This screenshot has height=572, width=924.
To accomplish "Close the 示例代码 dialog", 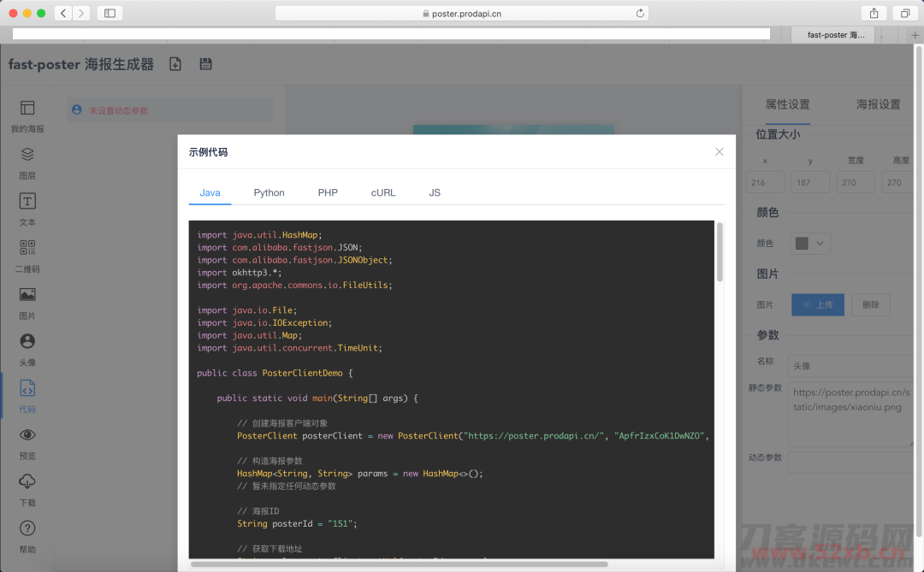I will 720,151.
